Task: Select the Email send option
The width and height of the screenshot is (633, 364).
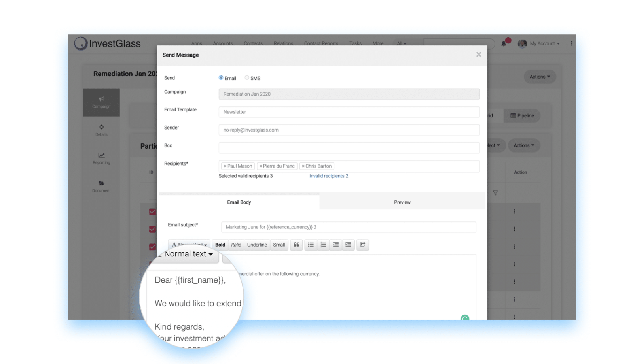Action: click(221, 78)
